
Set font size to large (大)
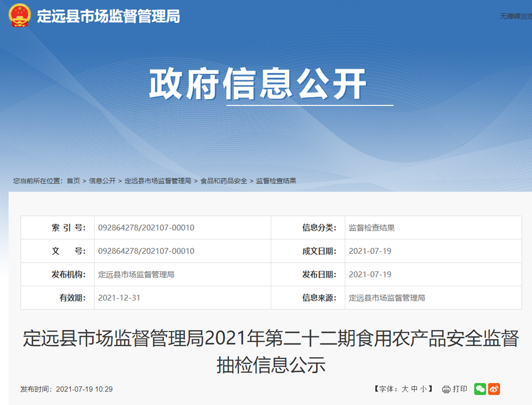(x=405, y=389)
